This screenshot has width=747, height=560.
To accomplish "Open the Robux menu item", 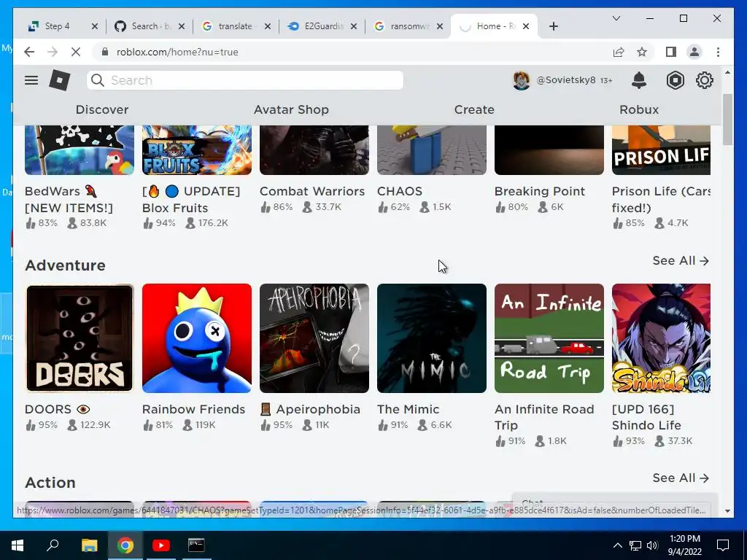I will pos(639,109).
